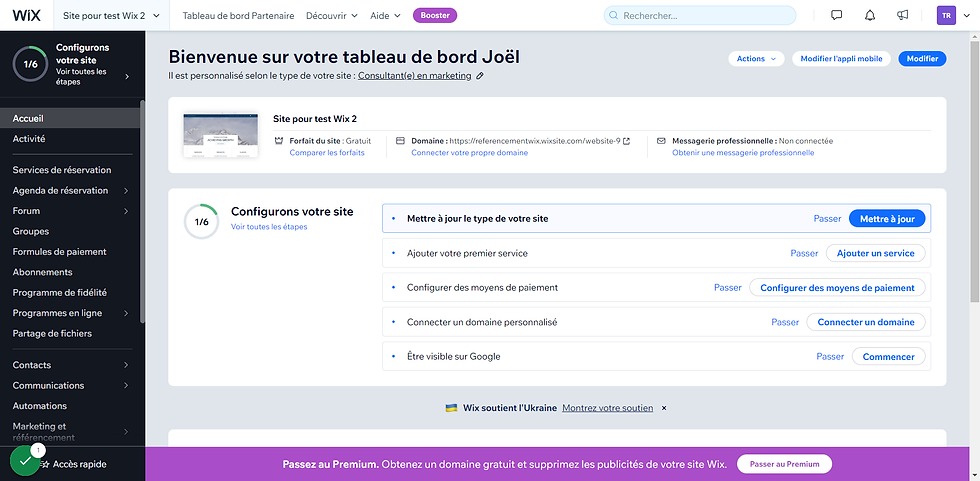Click the Messagerie professionnelle envelope icon
This screenshot has width=980, height=481.
(661, 141)
